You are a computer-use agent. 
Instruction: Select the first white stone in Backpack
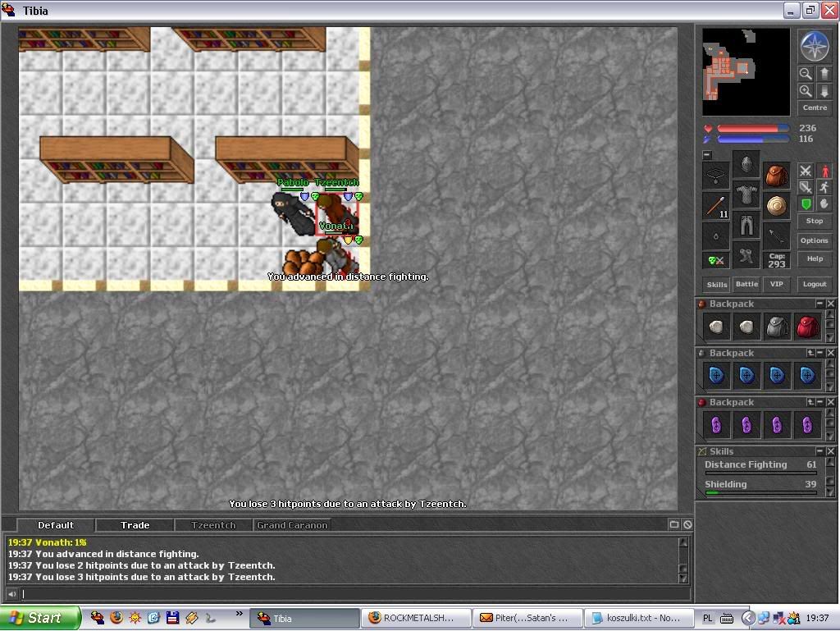point(716,327)
